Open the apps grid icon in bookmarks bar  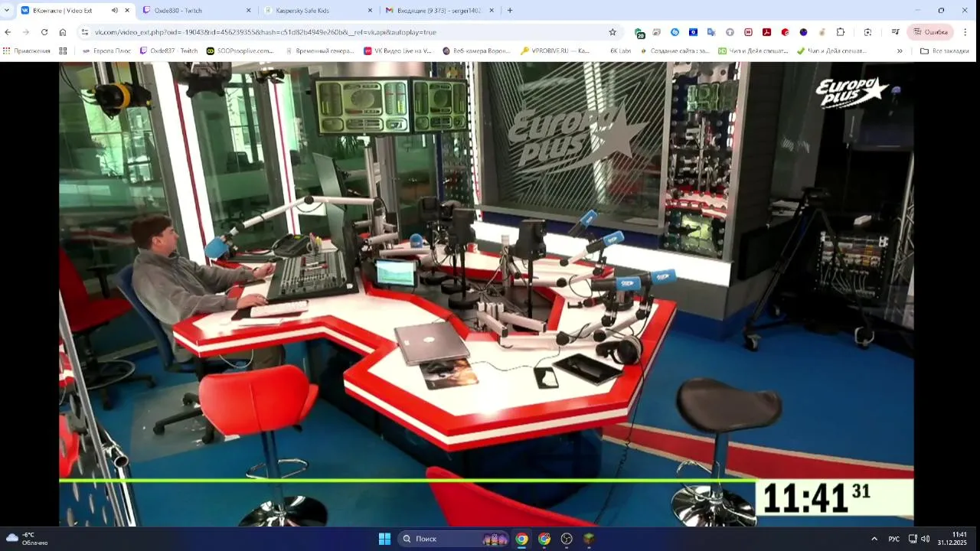(63, 51)
